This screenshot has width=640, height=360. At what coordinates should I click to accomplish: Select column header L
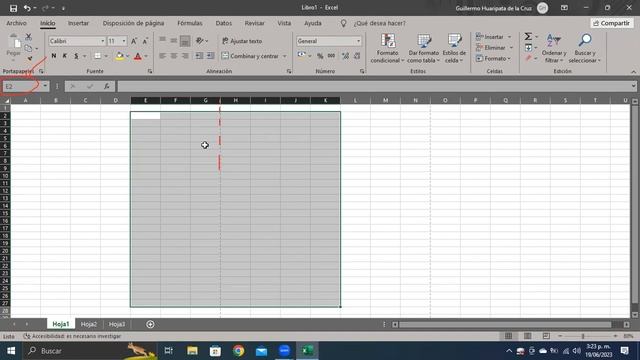click(355, 100)
